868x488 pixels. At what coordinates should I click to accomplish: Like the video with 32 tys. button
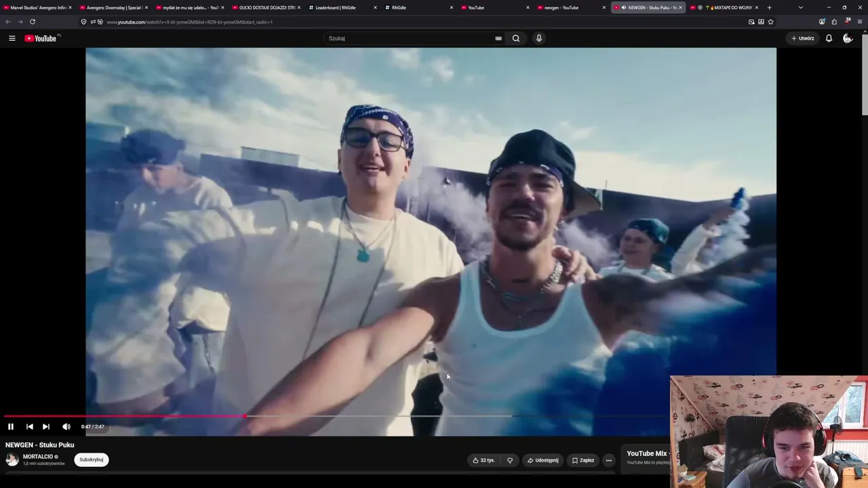pyautogui.click(x=484, y=460)
